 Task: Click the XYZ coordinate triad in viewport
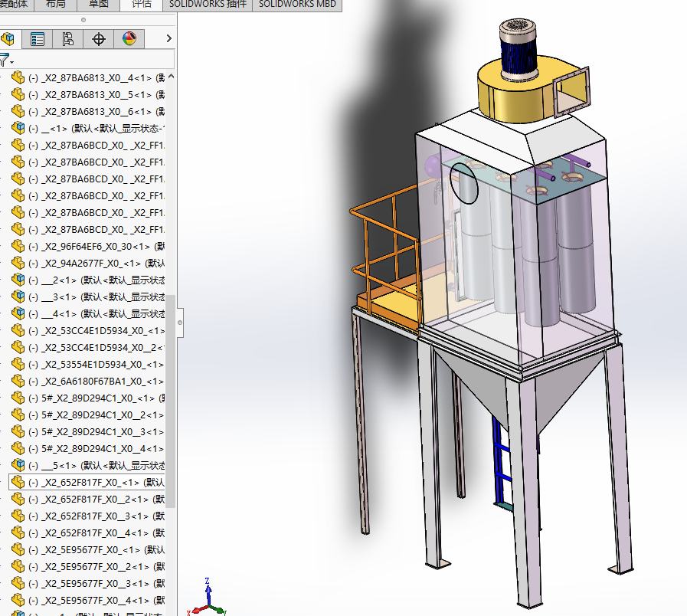208,598
